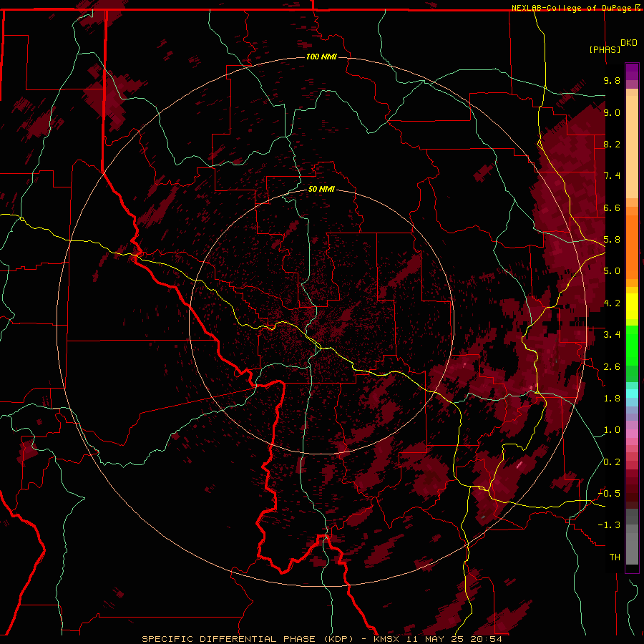Click the yellow band in the color bar
The width and height of the screenshot is (644, 644).
(x=632, y=306)
